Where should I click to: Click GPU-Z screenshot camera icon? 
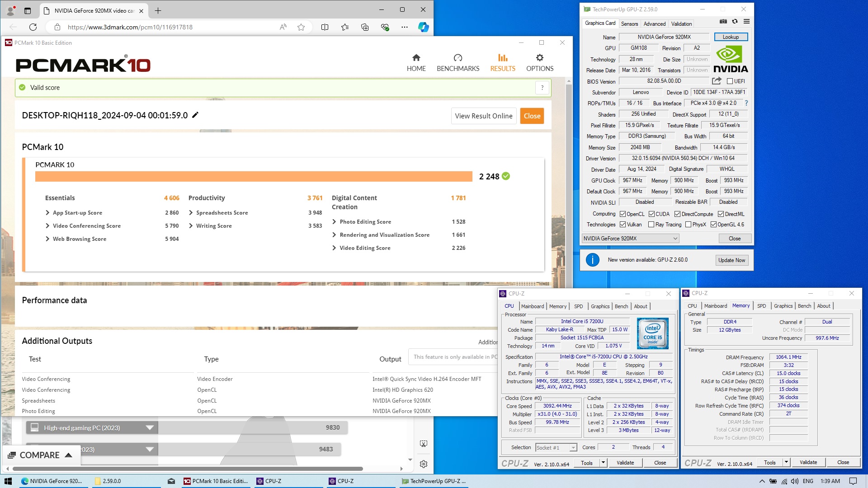pyautogui.click(x=723, y=21)
